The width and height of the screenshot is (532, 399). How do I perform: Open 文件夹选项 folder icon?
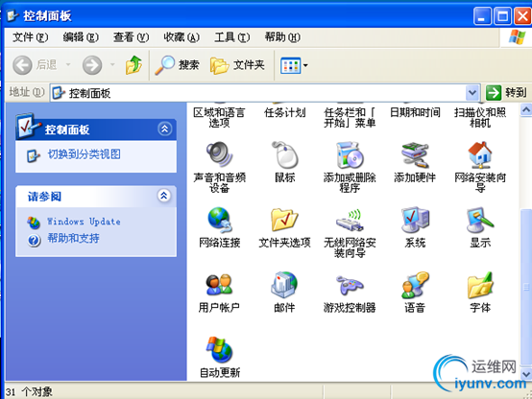[284, 220]
